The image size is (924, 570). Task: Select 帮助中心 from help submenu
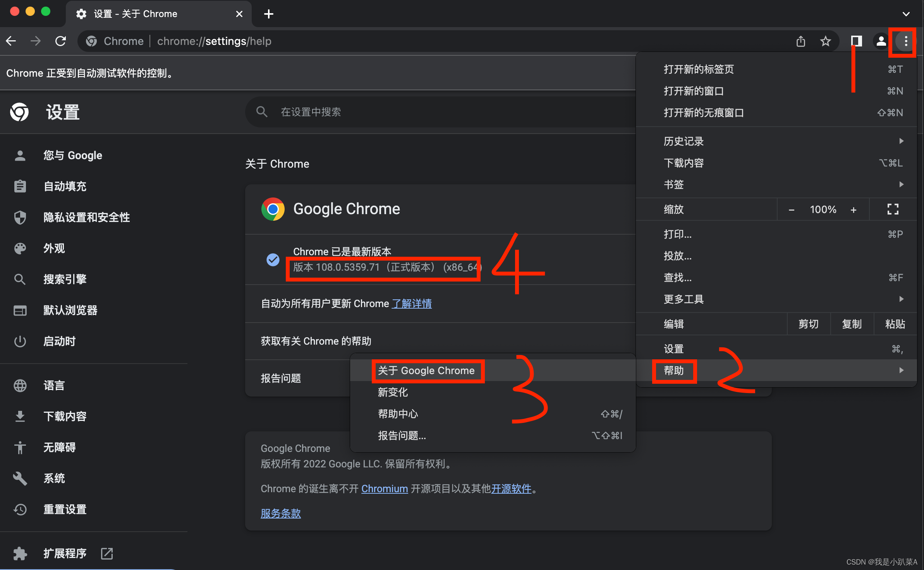pyautogui.click(x=398, y=414)
